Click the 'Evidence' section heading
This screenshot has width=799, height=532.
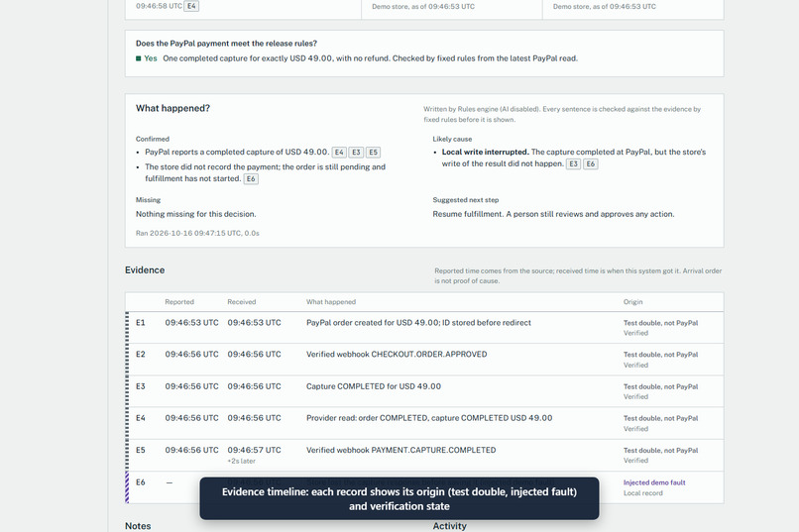[x=145, y=269]
